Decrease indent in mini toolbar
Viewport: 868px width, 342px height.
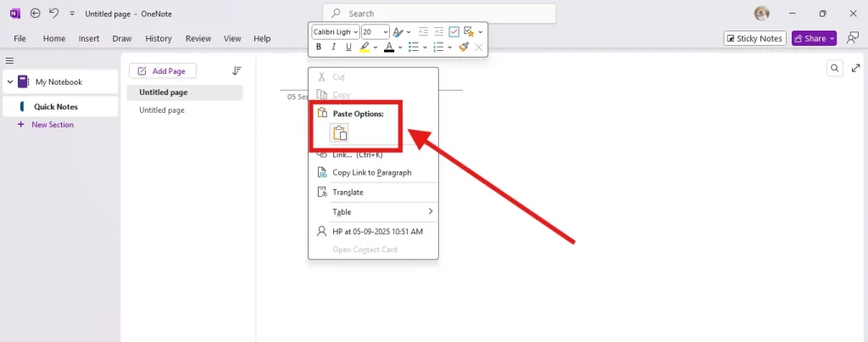tap(424, 32)
